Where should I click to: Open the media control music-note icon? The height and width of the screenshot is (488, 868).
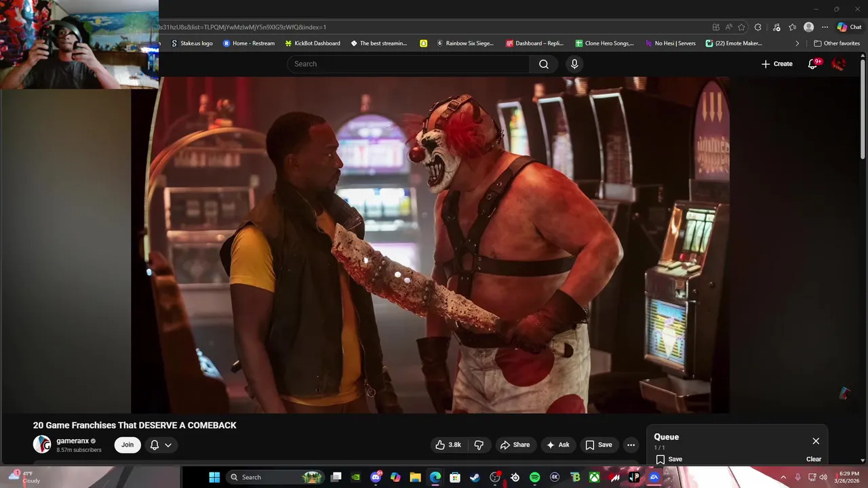[x=776, y=27]
